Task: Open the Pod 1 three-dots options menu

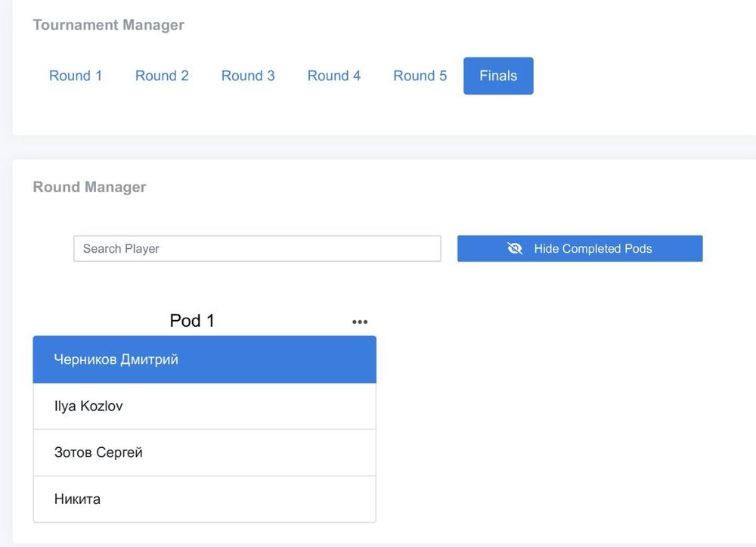Action: [360, 322]
